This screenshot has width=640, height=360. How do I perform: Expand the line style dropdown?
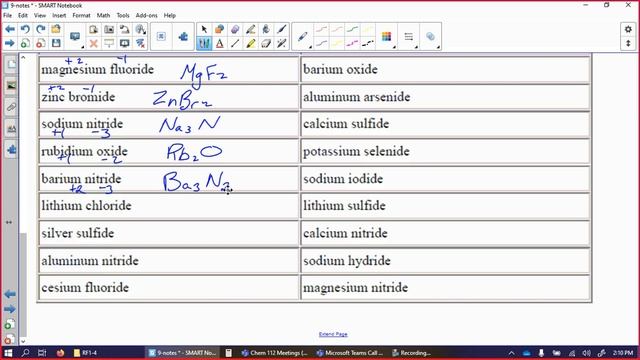click(x=416, y=47)
